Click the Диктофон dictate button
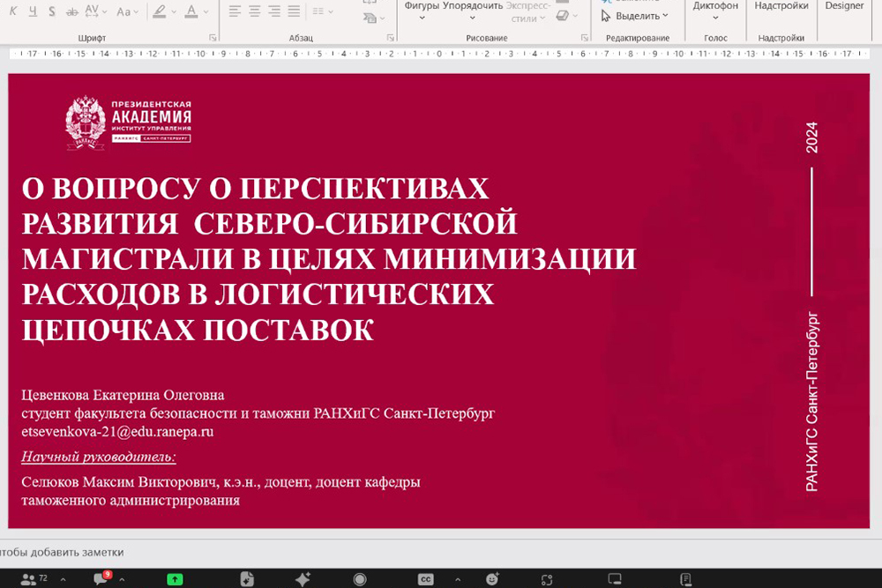The image size is (882, 588). 715,7
